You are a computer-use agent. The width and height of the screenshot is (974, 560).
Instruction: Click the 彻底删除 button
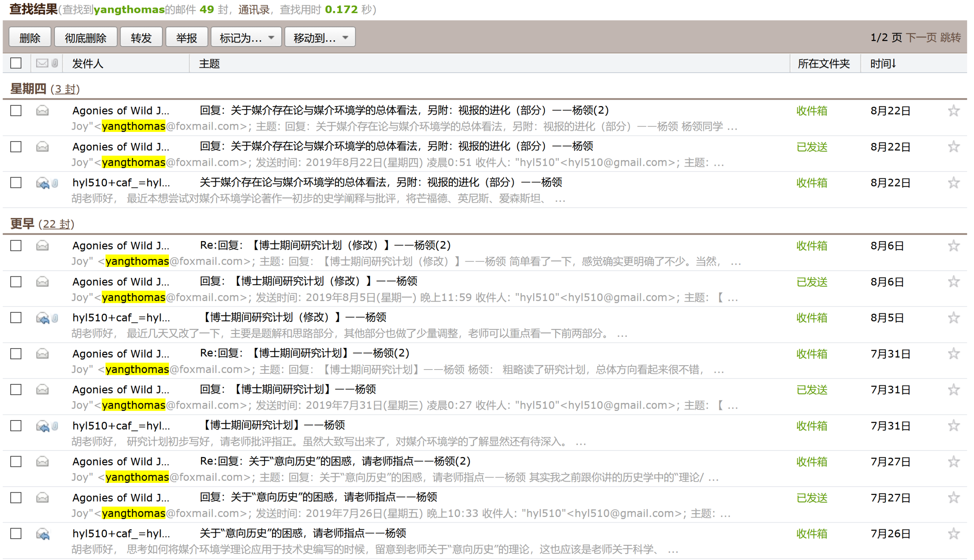pos(86,37)
